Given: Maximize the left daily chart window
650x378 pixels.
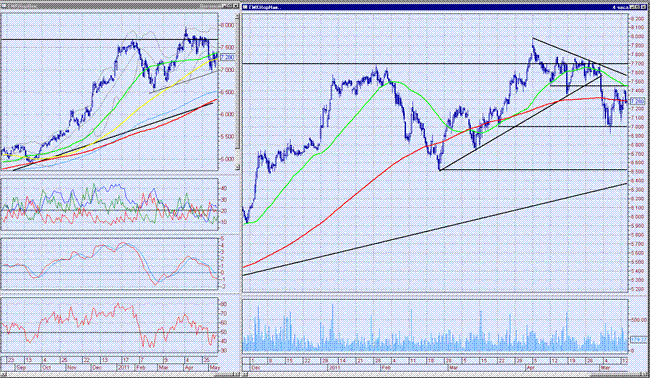Looking at the screenshot, I should pyautogui.click(x=228, y=6).
